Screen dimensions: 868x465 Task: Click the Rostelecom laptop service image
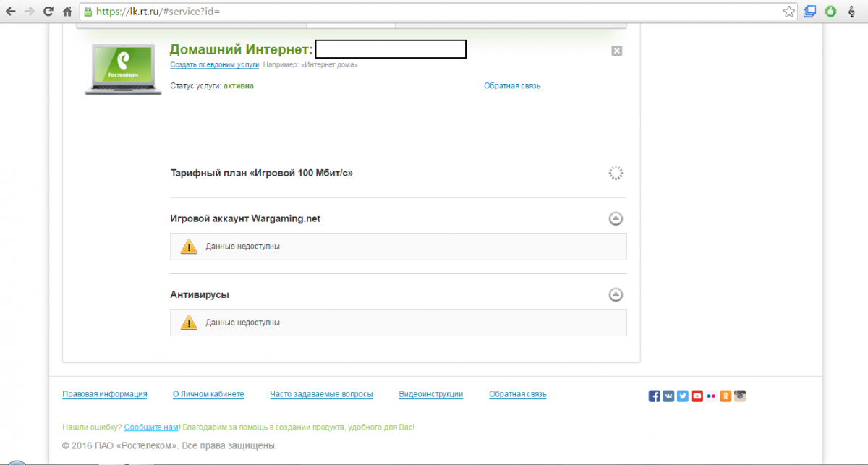[122, 69]
